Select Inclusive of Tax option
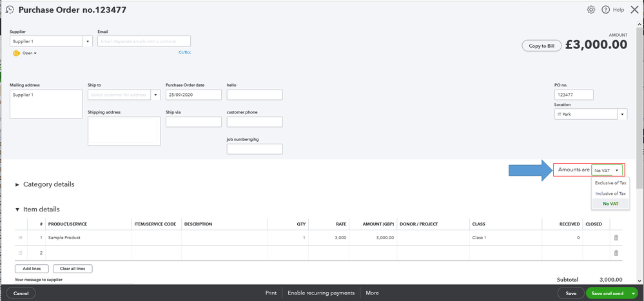This screenshot has height=301, width=644. click(x=610, y=193)
